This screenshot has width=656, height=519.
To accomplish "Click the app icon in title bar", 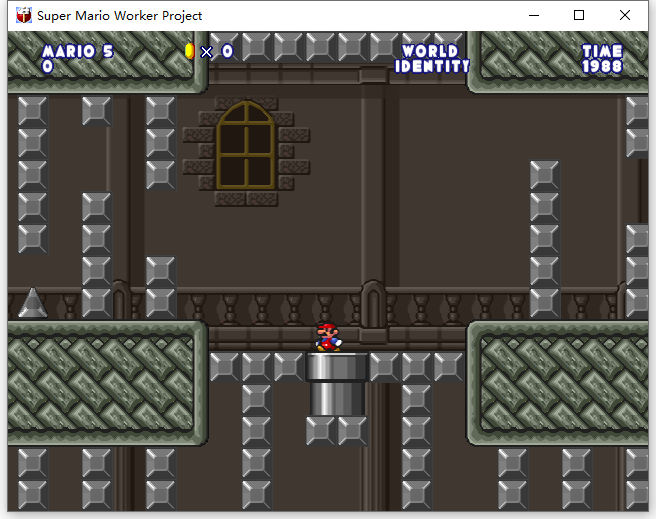I will tap(24, 15).
